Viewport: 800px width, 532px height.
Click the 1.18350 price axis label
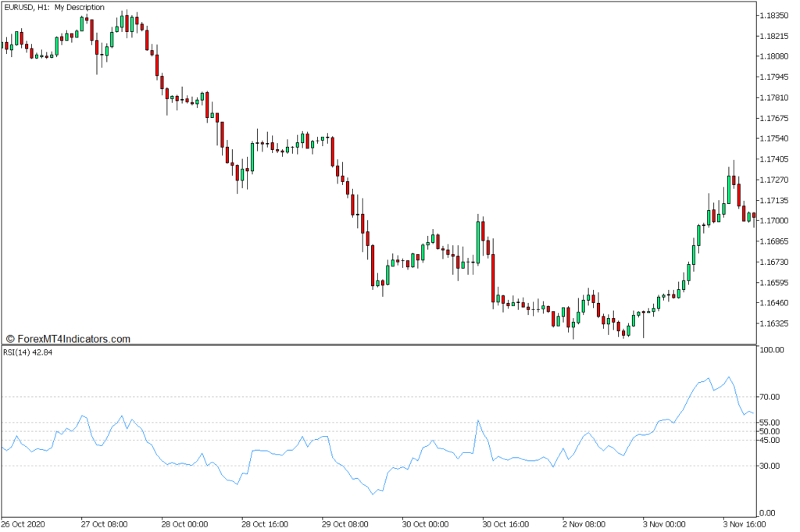coord(773,16)
